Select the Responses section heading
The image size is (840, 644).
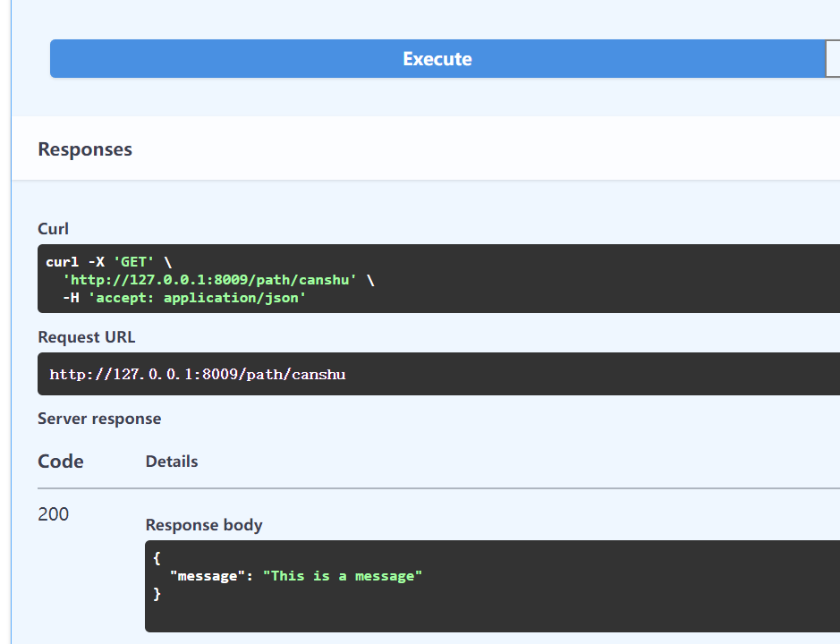pyautogui.click(x=85, y=149)
